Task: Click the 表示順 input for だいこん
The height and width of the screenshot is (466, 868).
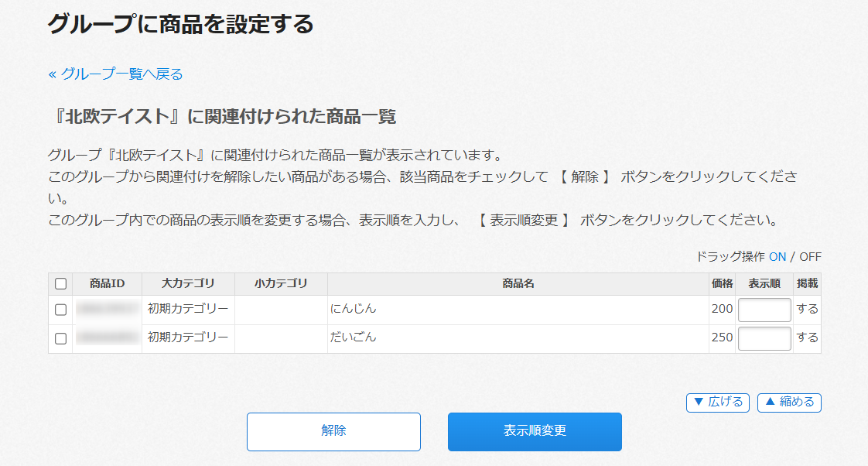Action: [x=764, y=338]
